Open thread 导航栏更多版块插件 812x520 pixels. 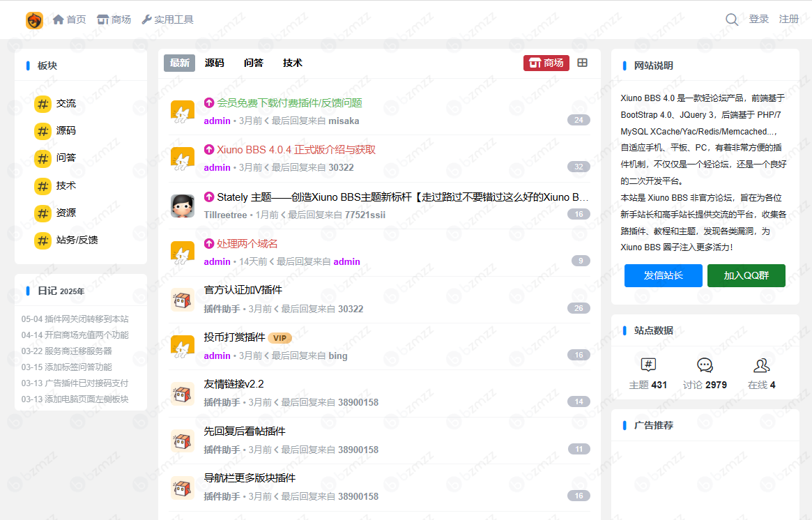click(250, 477)
